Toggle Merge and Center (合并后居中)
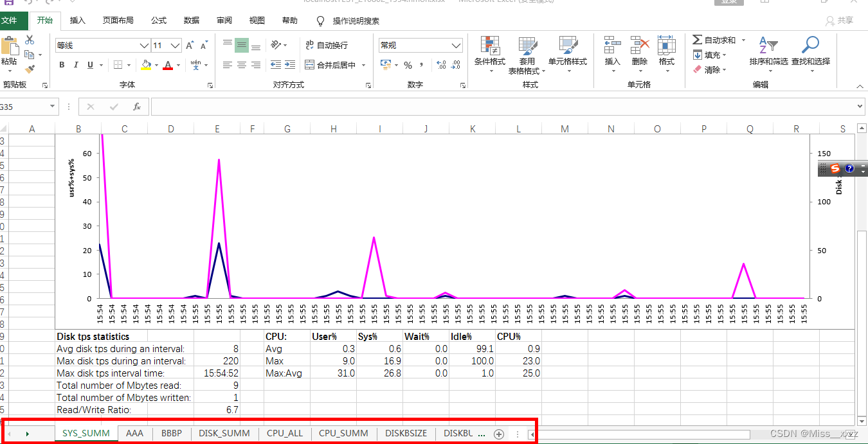Image resolution: width=868 pixels, height=444 pixels. 330,65
